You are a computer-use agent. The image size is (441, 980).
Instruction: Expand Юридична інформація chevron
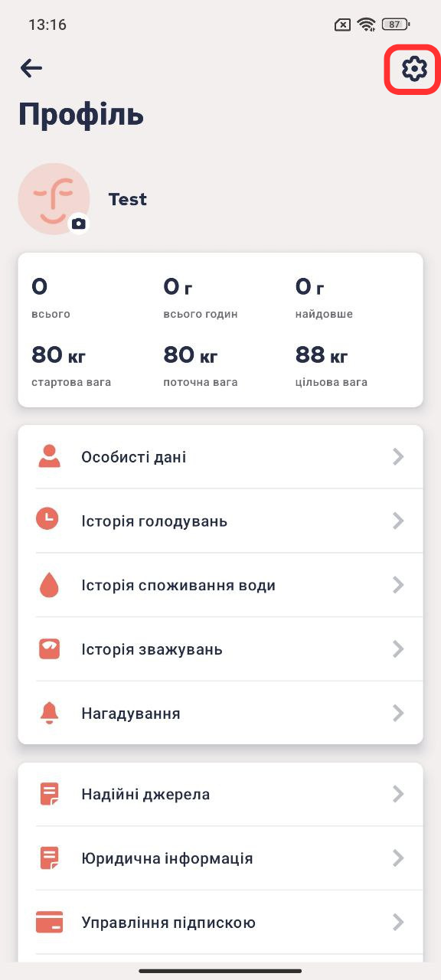click(398, 858)
